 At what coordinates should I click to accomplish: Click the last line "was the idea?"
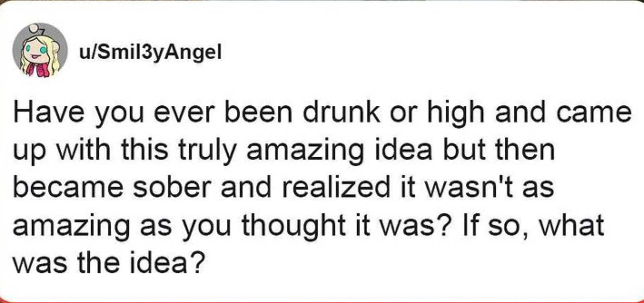click(108, 262)
